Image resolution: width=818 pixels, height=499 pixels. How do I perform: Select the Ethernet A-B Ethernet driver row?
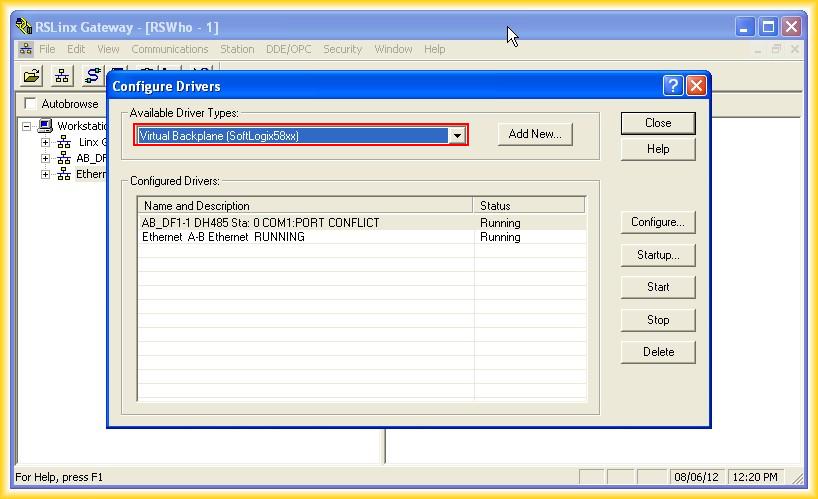click(300, 237)
